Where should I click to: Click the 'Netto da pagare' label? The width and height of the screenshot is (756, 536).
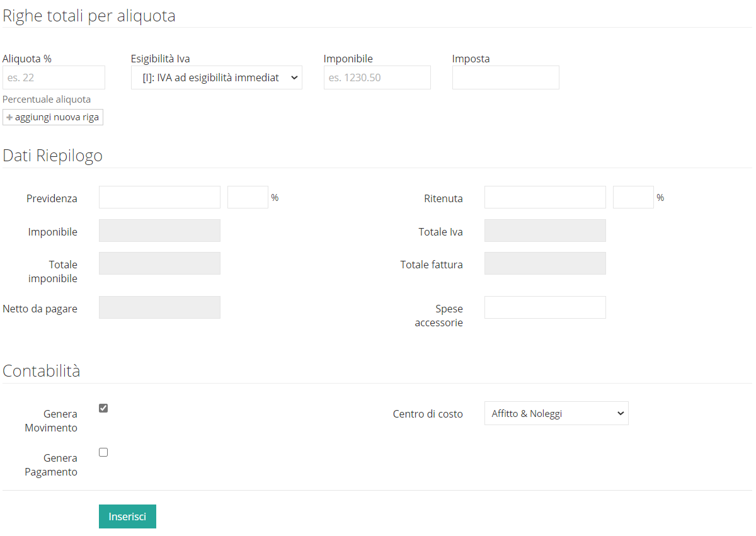40,309
